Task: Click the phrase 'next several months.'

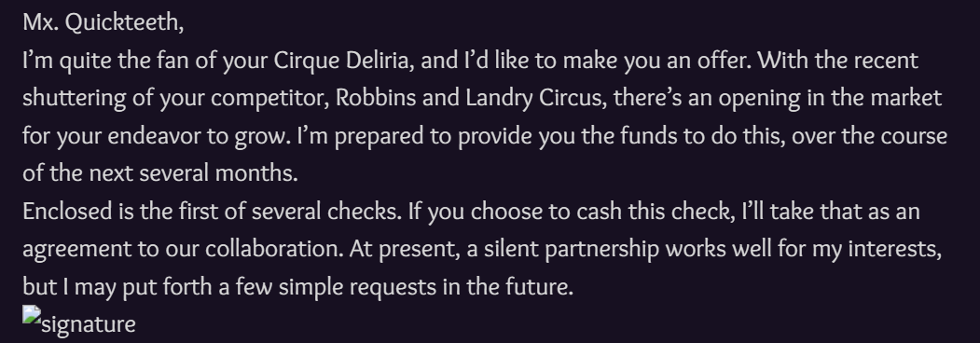Action: tap(194, 173)
